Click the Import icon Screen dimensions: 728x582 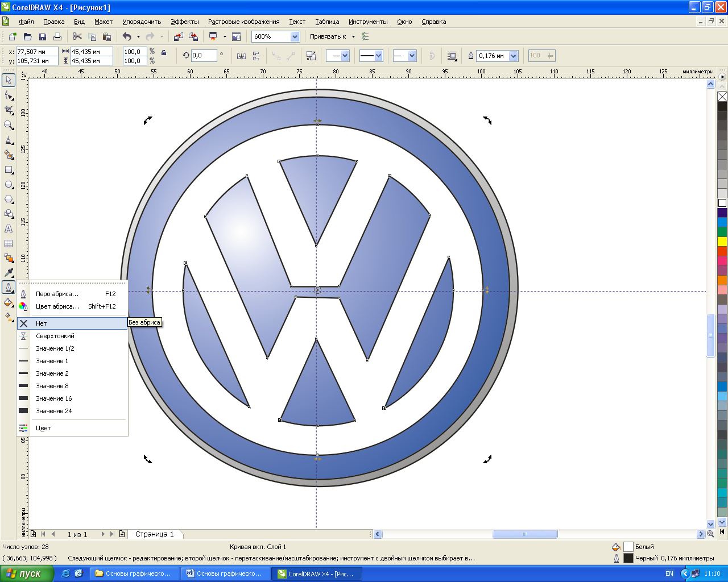(178, 36)
